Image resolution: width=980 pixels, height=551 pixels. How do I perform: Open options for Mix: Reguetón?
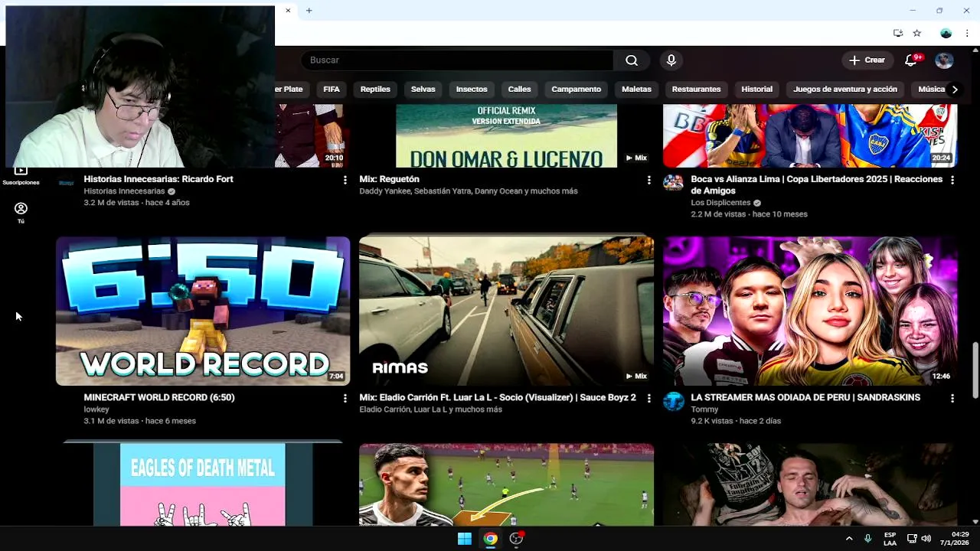(648, 180)
